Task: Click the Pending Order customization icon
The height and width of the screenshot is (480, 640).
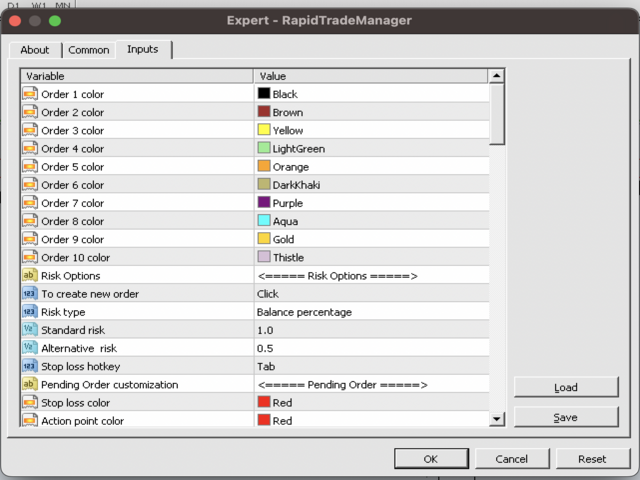Action: pos(30,384)
